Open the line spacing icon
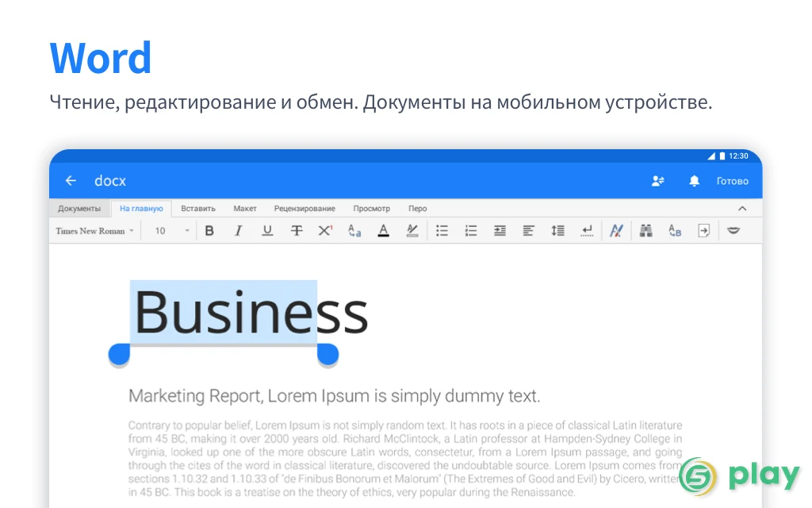 coord(557,231)
